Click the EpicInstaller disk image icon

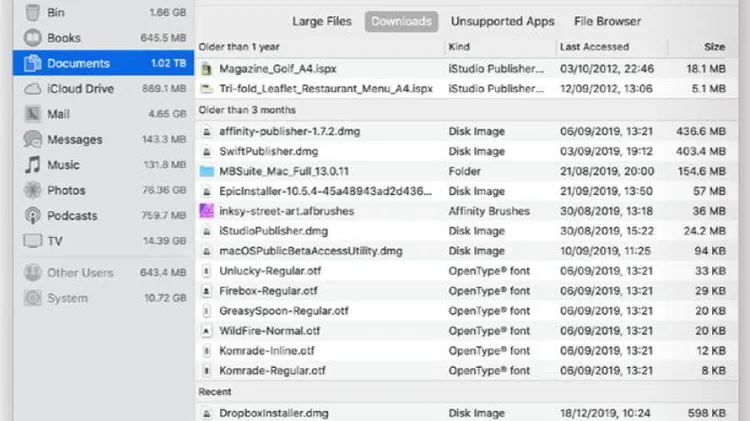point(206,191)
